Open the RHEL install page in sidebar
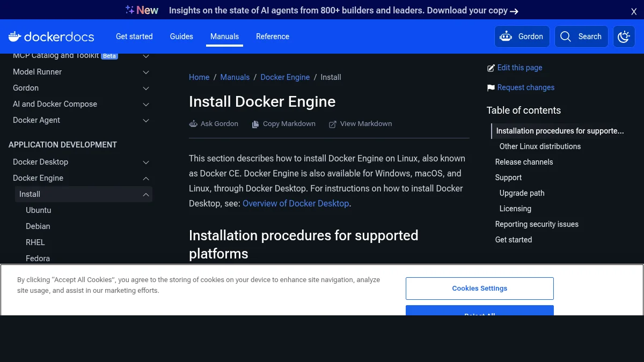 [35, 242]
